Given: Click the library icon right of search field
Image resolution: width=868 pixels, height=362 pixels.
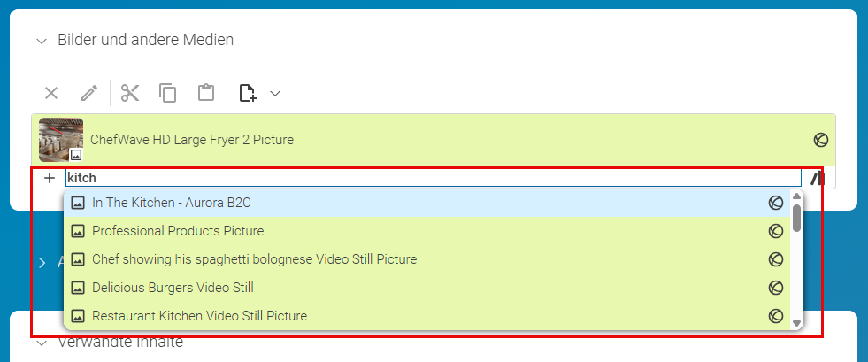Looking at the screenshot, I should (818, 178).
